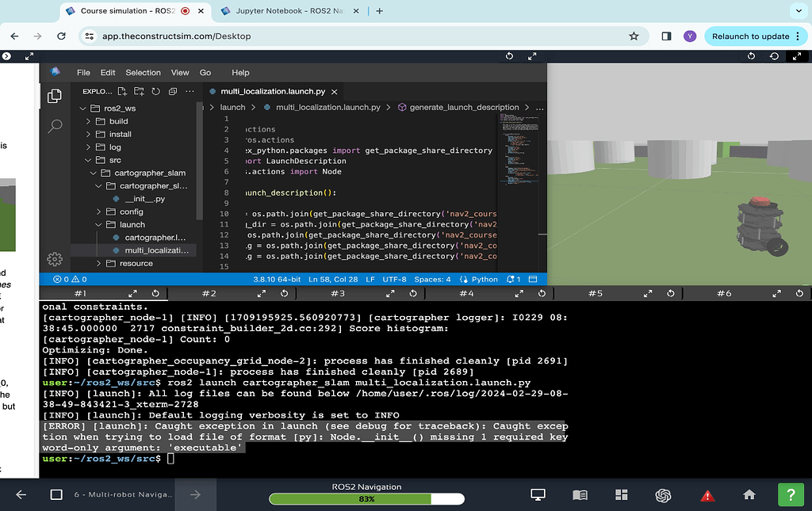Screen dimensions: 812x511
Task: Toggle fullscreen on the Gazebo simulation view
Action: 798,56
